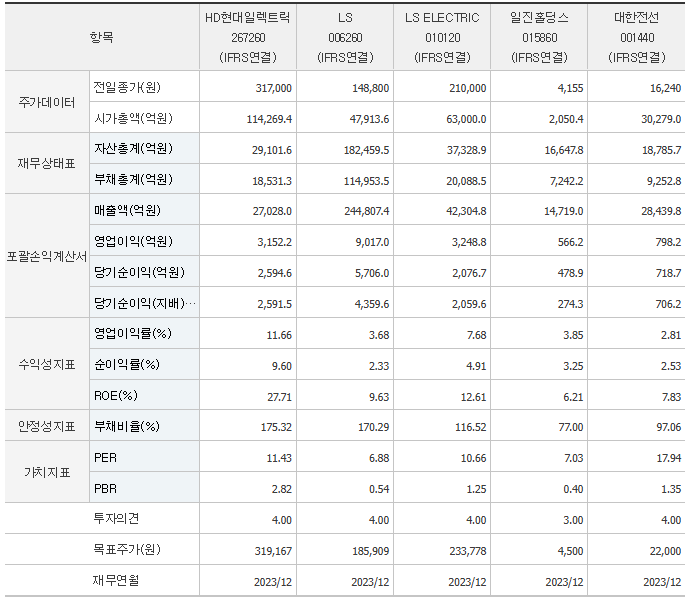This screenshot has width=685, height=598.
Task: Select closing price value 4,155
Action: click(x=570, y=88)
